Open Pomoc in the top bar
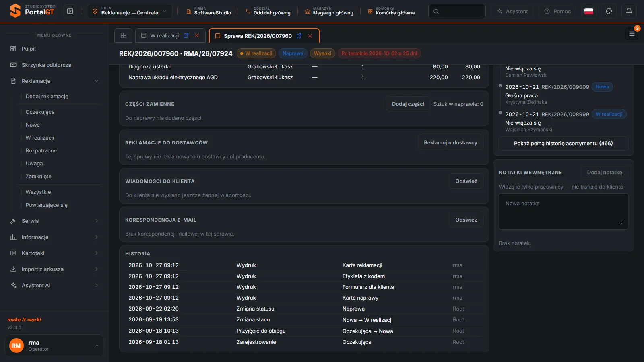The height and width of the screenshot is (362, 644). [x=557, y=11]
